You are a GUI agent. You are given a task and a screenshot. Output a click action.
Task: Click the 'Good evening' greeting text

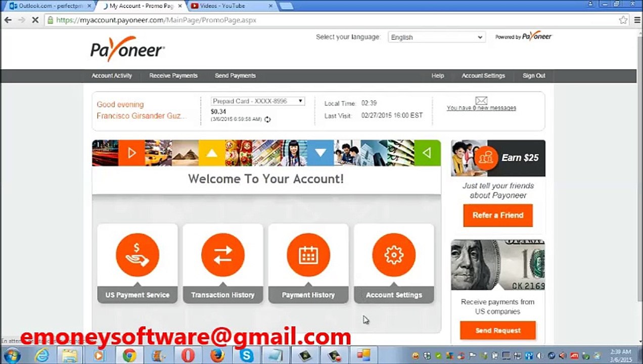click(x=120, y=104)
